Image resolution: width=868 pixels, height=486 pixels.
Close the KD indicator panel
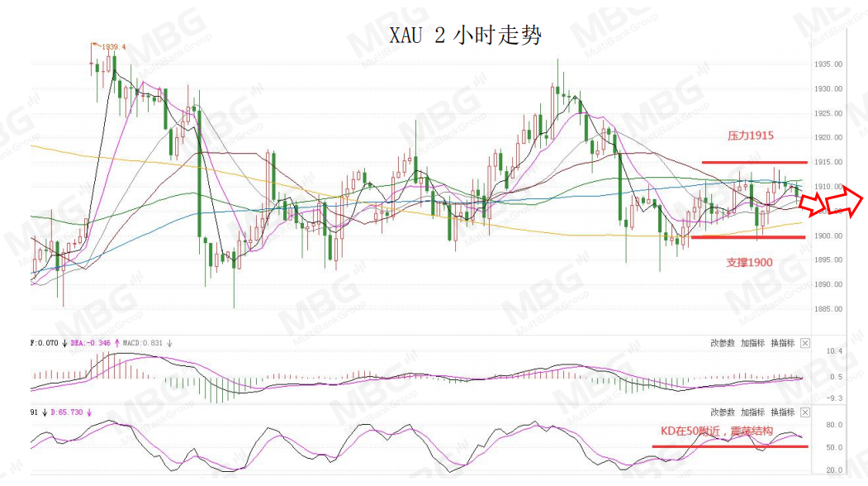pos(805,412)
